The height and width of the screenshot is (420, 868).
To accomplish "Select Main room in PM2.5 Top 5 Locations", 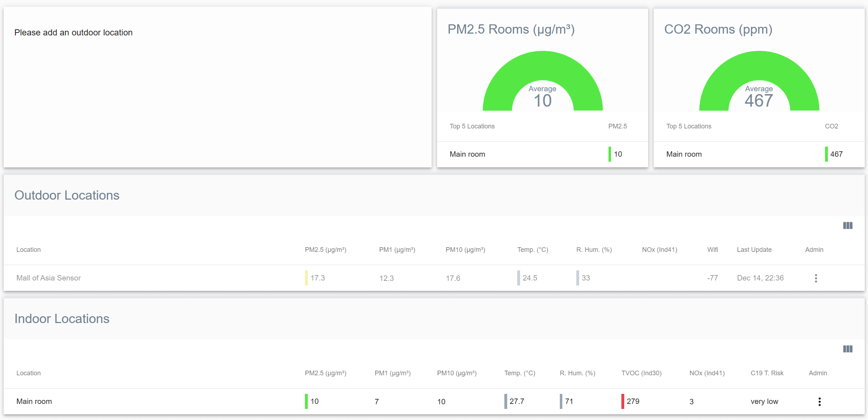I will point(467,154).
